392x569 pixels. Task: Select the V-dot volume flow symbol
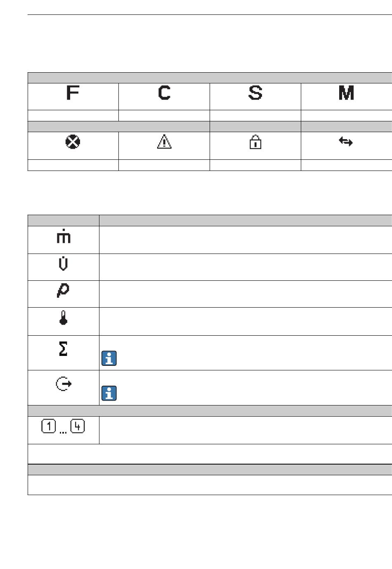click(63, 263)
